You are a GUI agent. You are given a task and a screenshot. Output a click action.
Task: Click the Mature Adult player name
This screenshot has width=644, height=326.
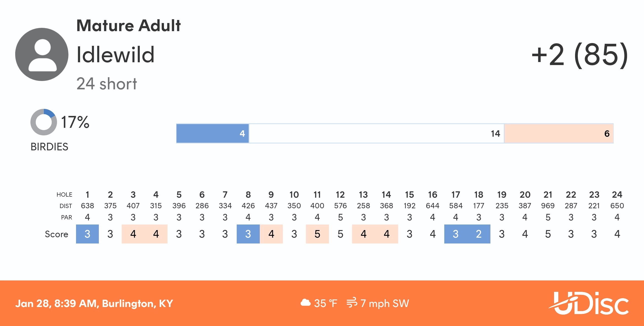[128, 26]
